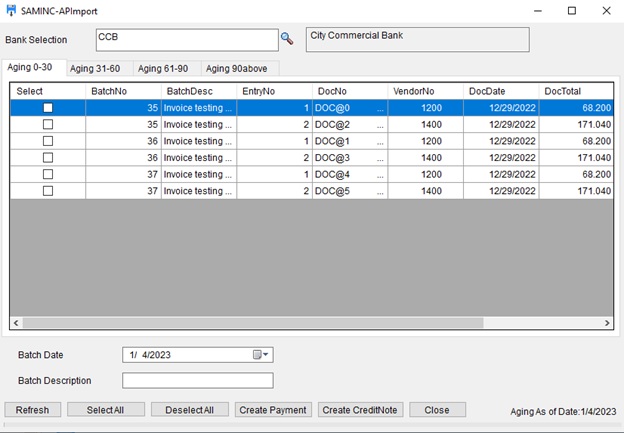Click the DocDate column header

(501, 91)
